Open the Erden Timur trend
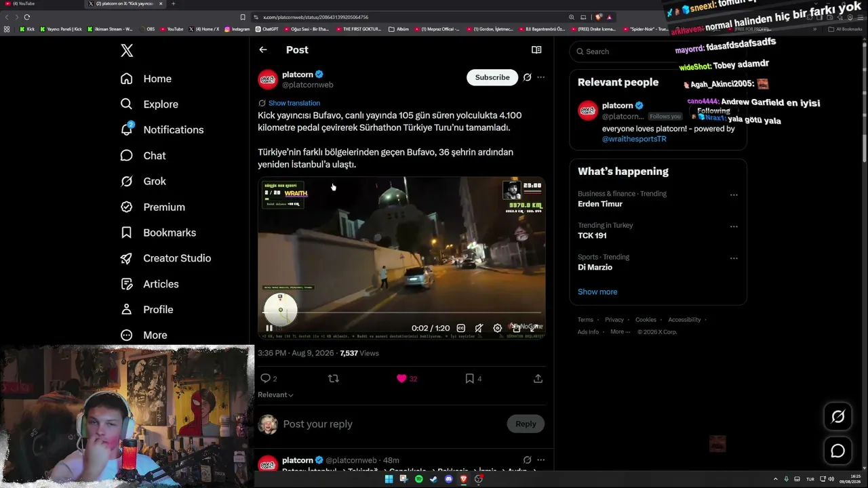The image size is (868, 488). (600, 204)
